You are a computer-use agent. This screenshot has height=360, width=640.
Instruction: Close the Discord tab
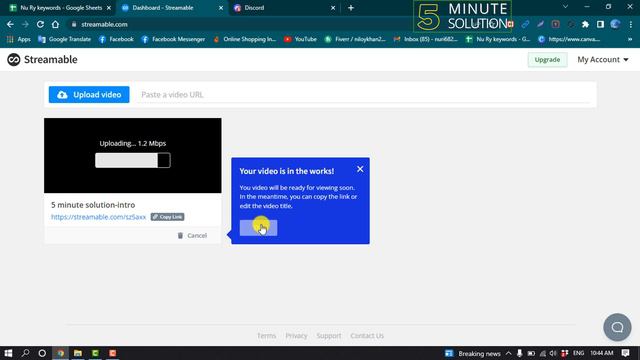click(333, 8)
